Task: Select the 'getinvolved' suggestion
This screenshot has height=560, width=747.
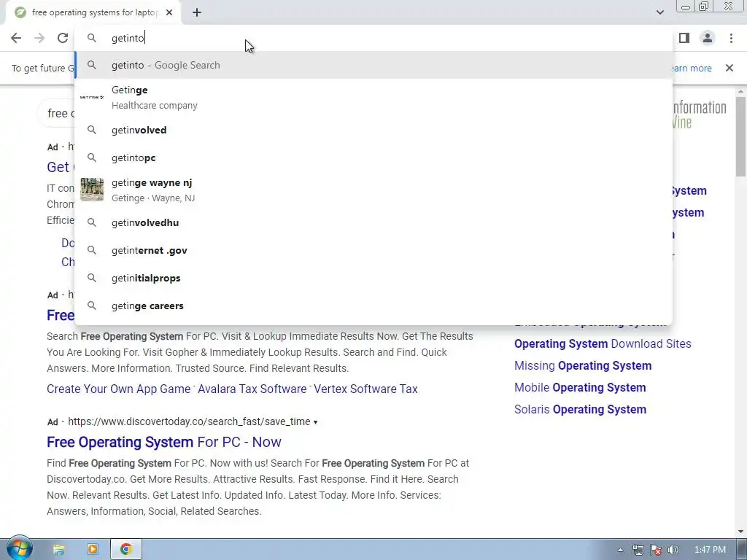Action: (374, 130)
